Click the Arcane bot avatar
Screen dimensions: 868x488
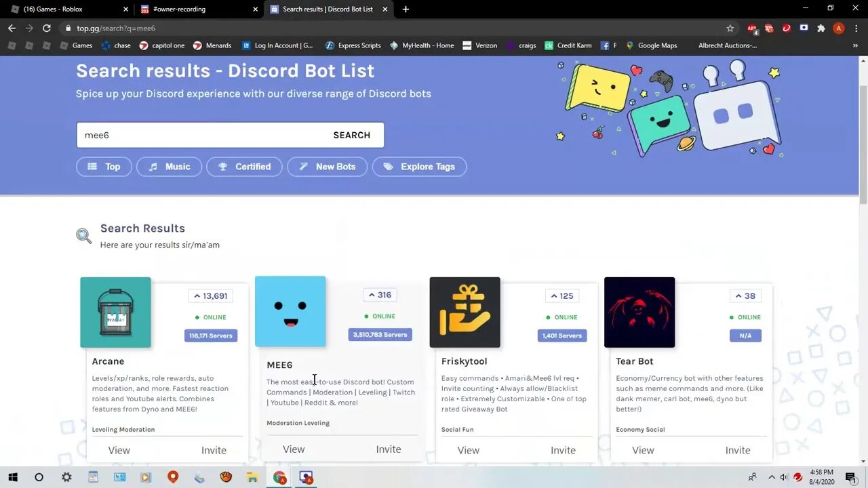pyautogui.click(x=115, y=312)
